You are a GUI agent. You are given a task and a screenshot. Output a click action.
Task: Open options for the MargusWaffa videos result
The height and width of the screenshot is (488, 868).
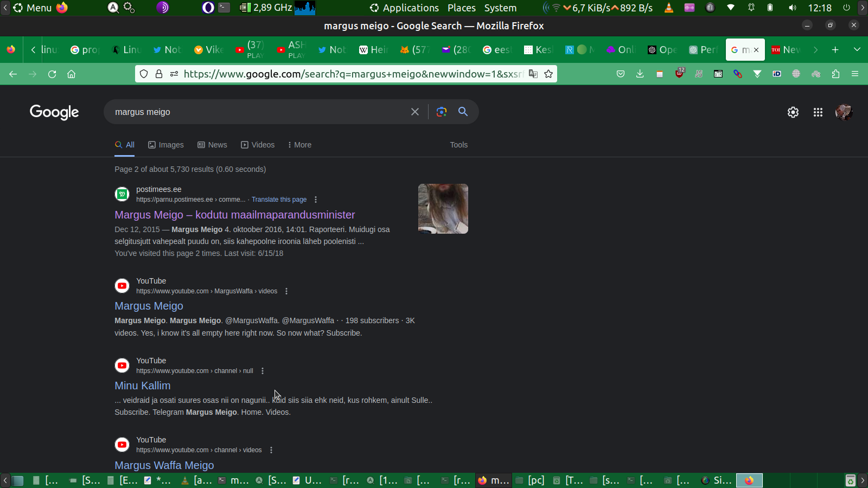tap(286, 291)
